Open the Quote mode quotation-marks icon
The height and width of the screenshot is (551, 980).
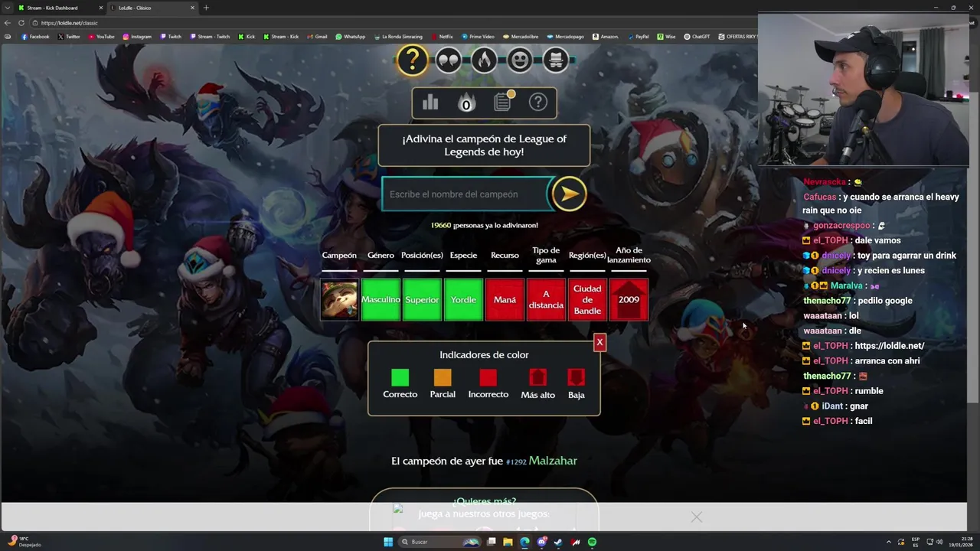tap(449, 60)
